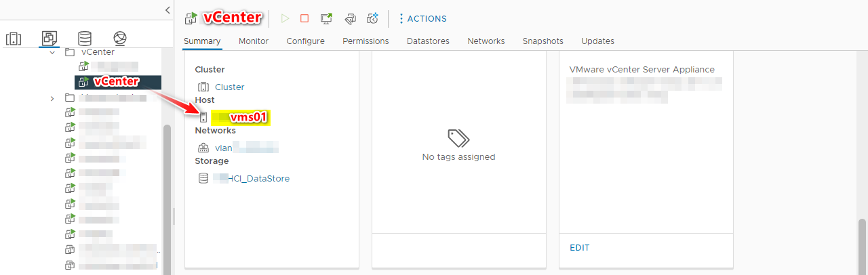Click the red Power Off stop icon

point(304,18)
